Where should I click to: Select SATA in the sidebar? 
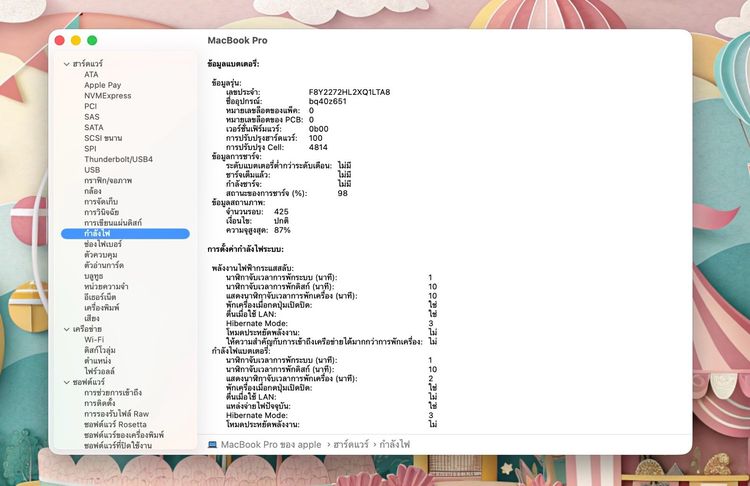click(93, 127)
